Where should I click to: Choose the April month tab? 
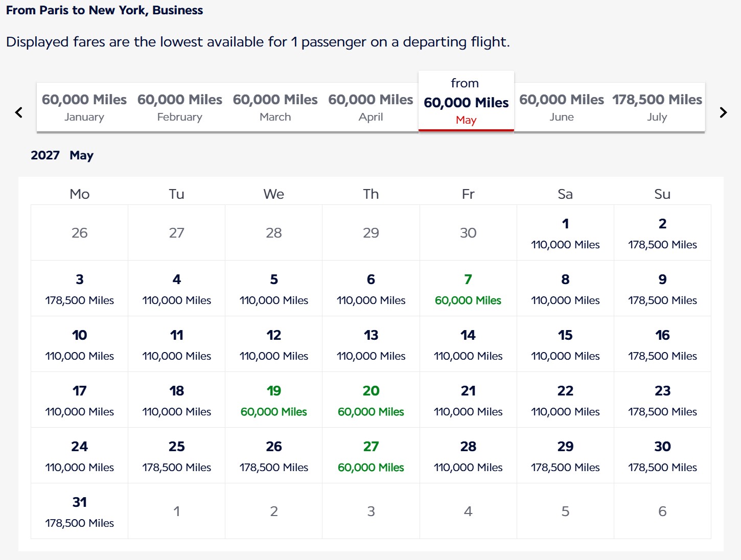coord(371,107)
